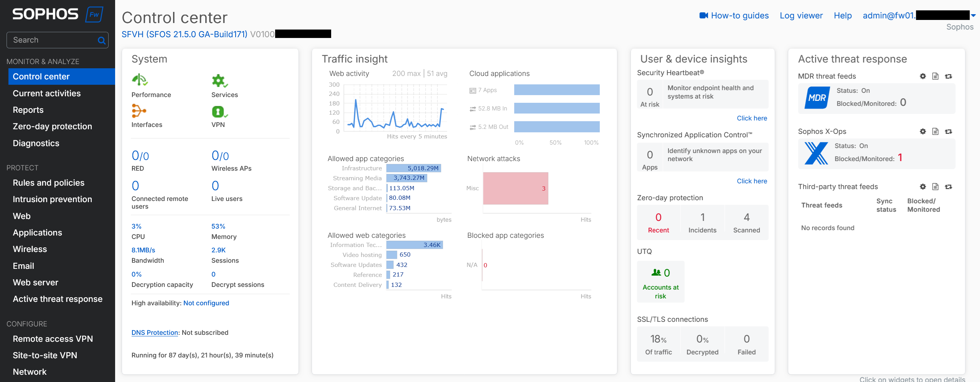980x382 pixels.
Task: Open the admin account dropdown arrow
Action: (973, 16)
